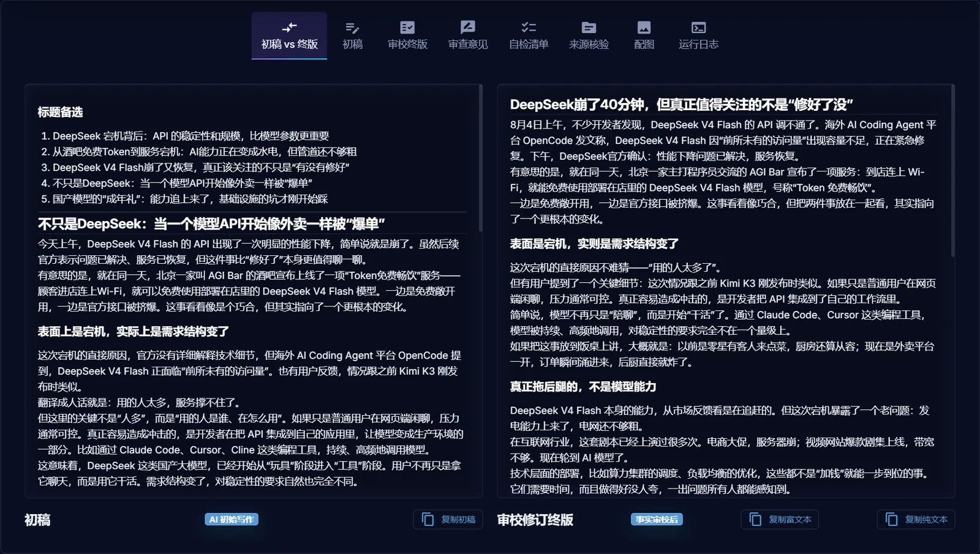
Task: Switch to the 初稿 tab
Action: 352,36
